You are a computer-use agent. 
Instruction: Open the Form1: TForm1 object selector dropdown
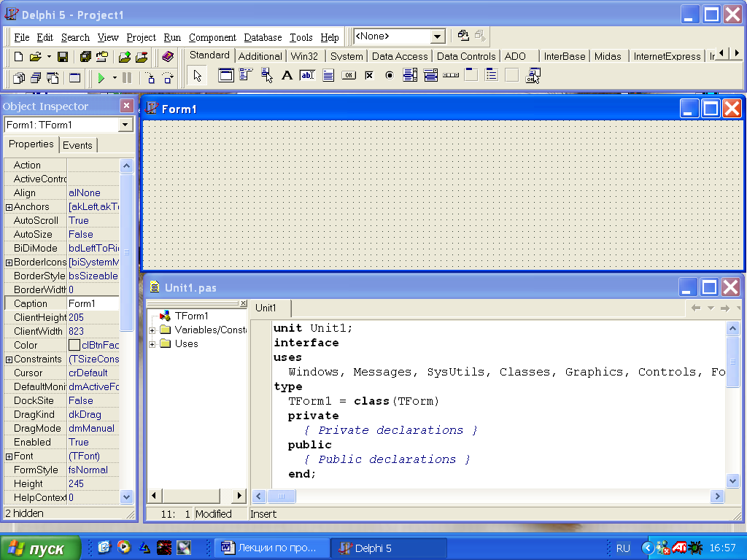click(125, 125)
